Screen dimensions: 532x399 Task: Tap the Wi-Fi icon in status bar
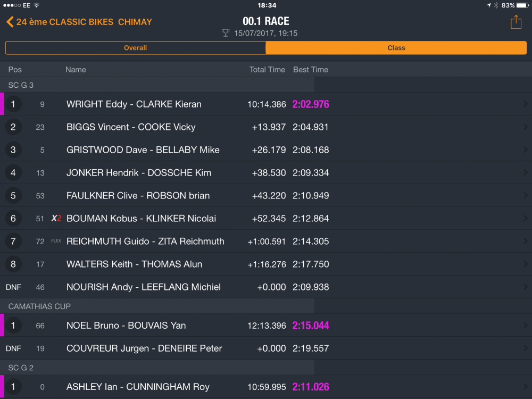tap(37, 5)
